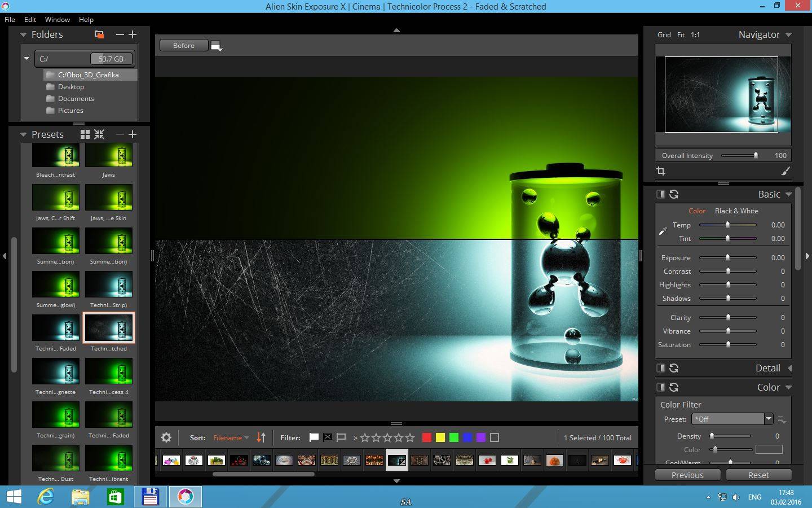This screenshot has width=812, height=508.
Task: Click the minus icon in Folders panel
Action: click(x=120, y=34)
